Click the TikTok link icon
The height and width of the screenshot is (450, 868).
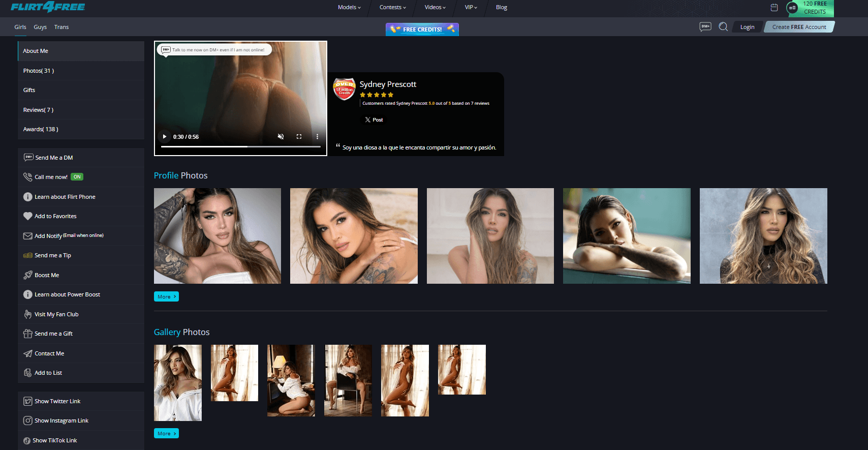coord(27,440)
